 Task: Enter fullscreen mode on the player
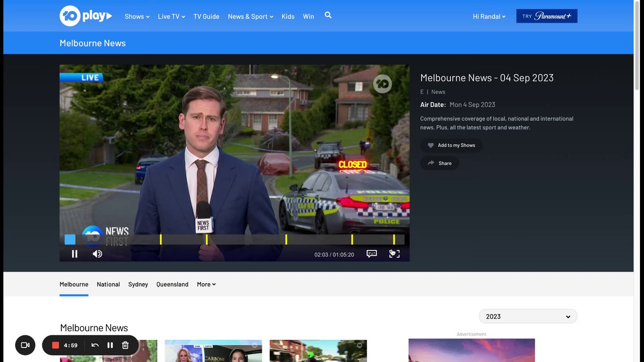click(394, 254)
